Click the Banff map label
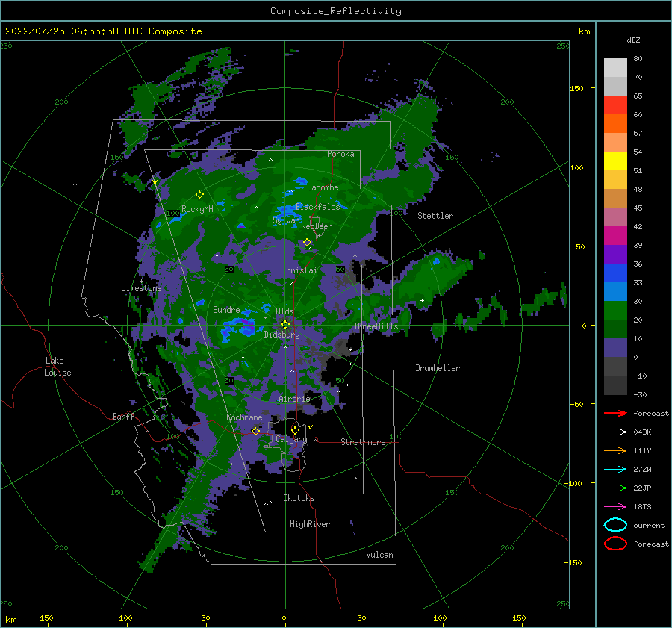The image size is (672, 628). point(123,416)
